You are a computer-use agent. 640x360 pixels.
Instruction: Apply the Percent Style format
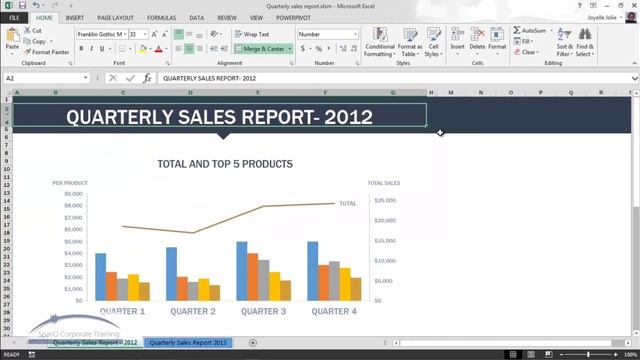click(319, 49)
